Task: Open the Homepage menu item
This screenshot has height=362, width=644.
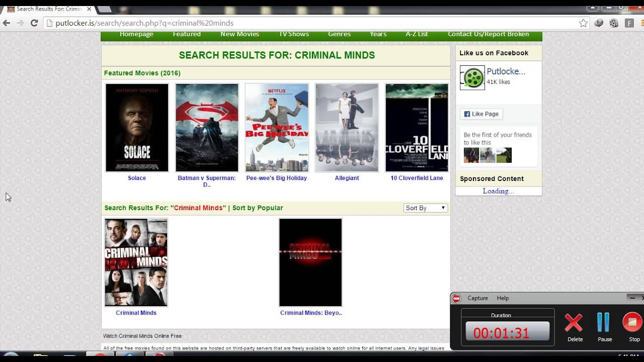Action: [136, 34]
